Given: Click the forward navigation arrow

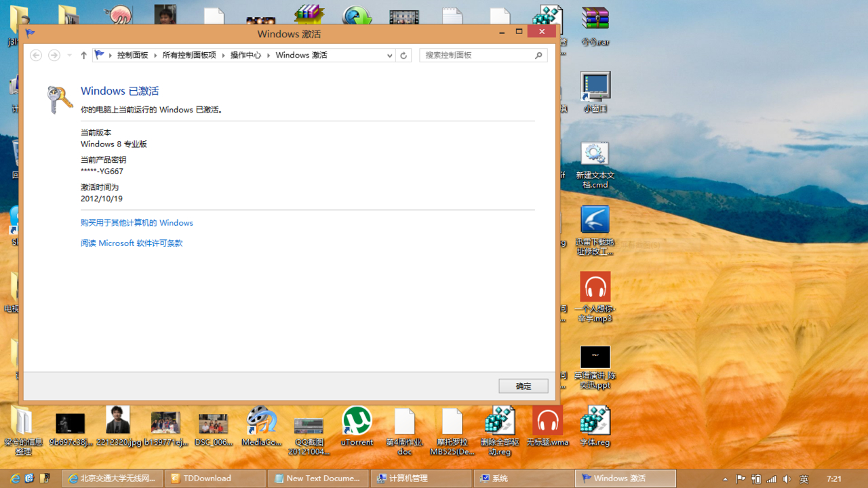Looking at the screenshot, I should 54,56.
